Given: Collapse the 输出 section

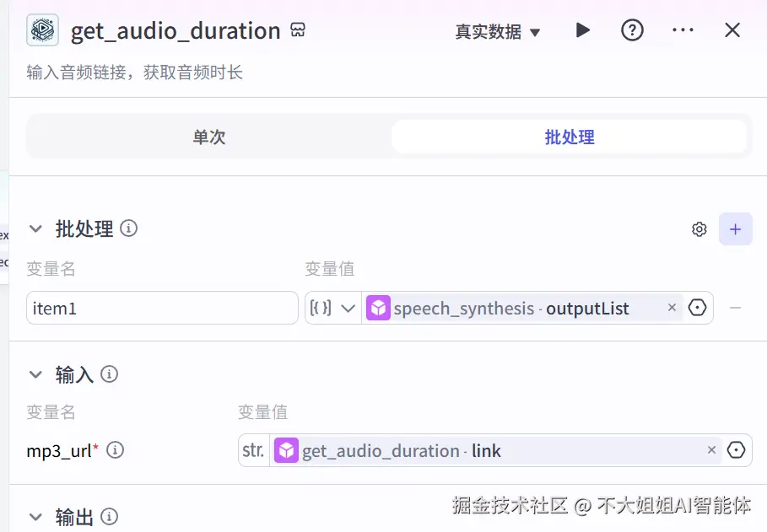Looking at the screenshot, I should coord(36,517).
